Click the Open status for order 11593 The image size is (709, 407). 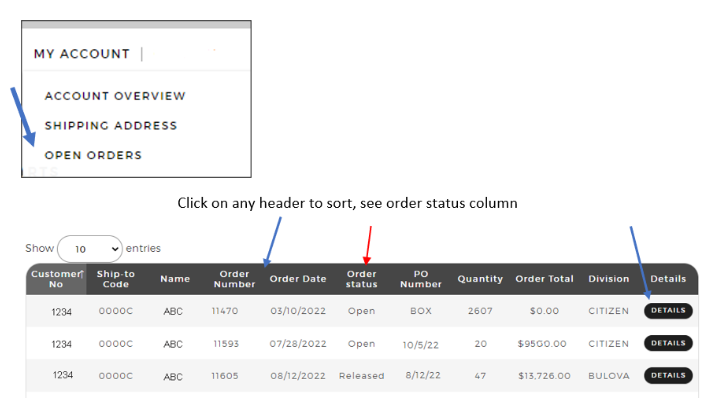[x=361, y=344]
